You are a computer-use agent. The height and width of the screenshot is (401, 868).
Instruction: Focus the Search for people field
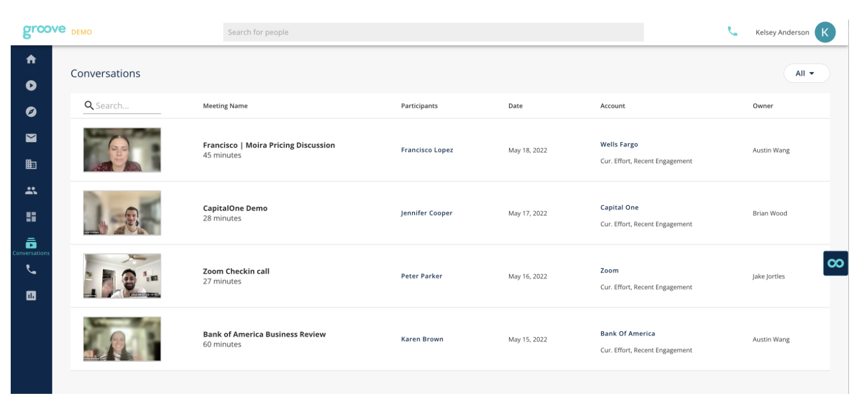click(433, 32)
